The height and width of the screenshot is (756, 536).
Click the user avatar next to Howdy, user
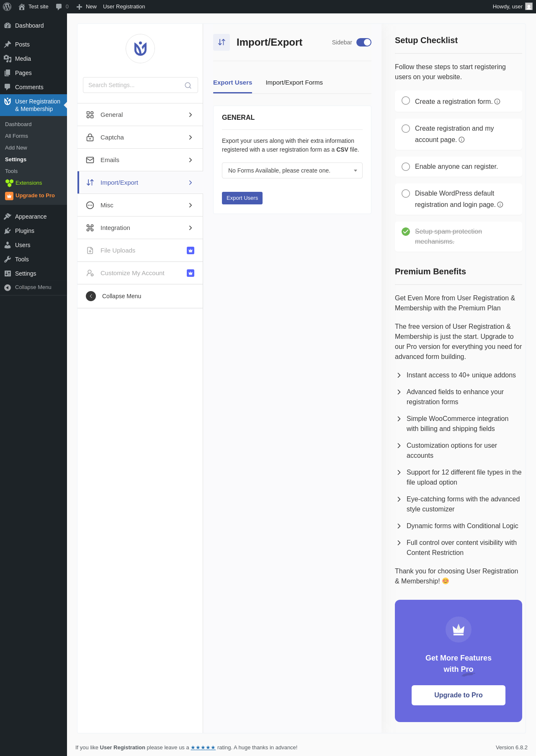pyautogui.click(x=529, y=7)
